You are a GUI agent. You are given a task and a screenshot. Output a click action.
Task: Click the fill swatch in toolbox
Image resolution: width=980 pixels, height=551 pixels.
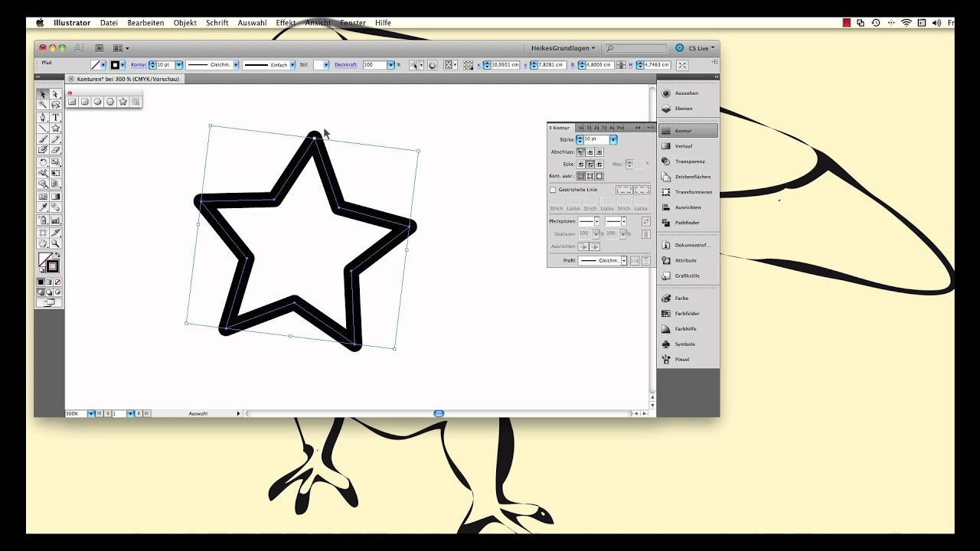45,259
